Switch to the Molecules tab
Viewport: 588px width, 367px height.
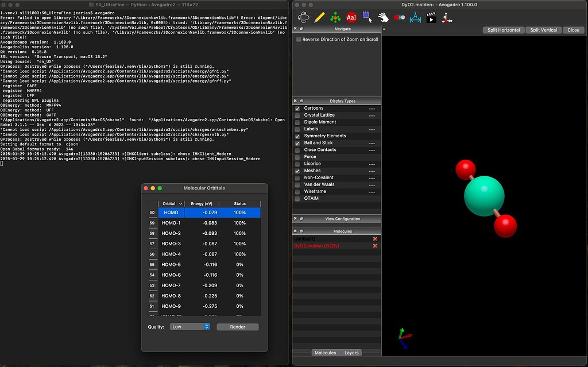tap(326, 353)
